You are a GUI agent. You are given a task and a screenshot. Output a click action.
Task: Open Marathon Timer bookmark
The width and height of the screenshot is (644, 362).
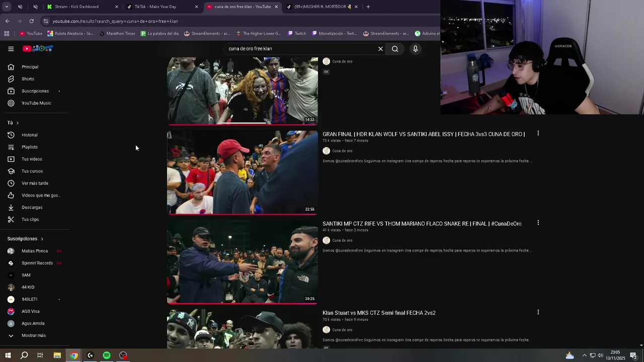click(x=117, y=34)
